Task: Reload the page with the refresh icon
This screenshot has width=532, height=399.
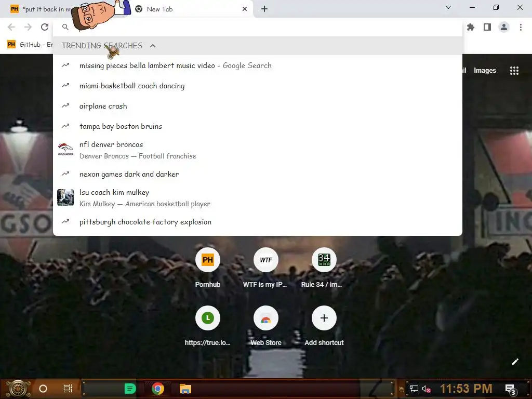Action: coord(45,27)
